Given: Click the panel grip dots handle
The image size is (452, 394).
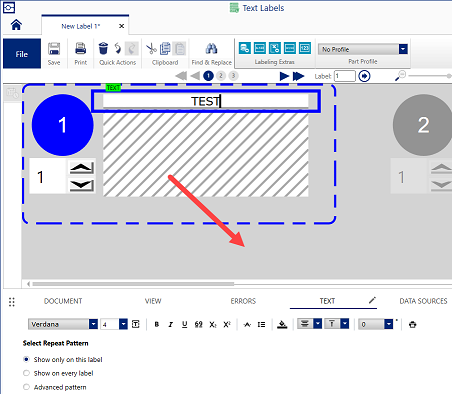Looking at the screenshot, I should tap(12, 302).
